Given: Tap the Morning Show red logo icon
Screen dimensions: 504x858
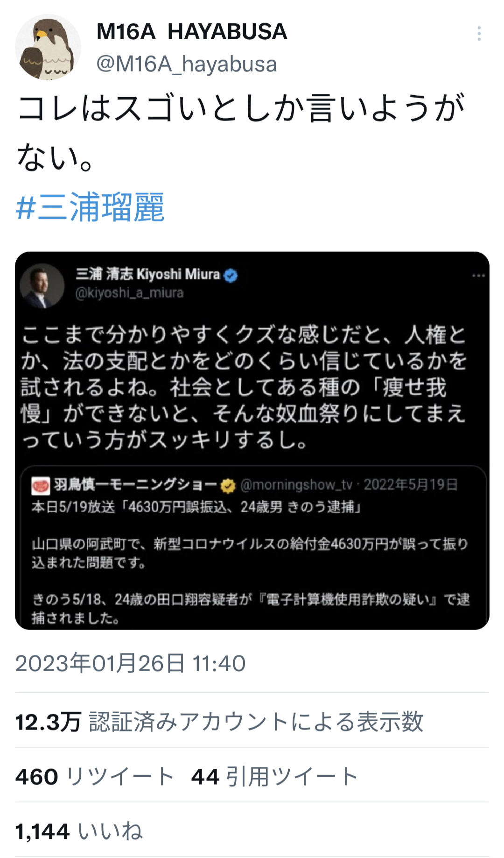Looking at the screenshot, I should [x=41, y=486].
